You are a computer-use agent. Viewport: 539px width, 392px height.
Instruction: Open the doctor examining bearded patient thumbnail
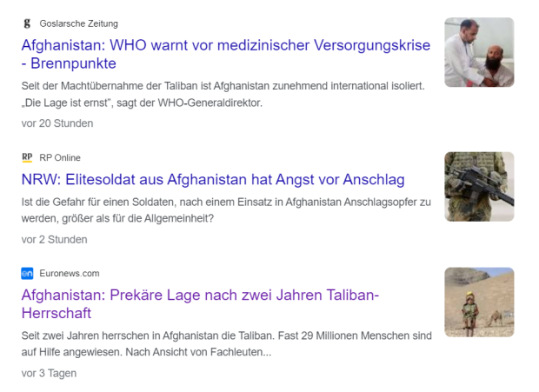pyautogui.click(x=479, y=52)
